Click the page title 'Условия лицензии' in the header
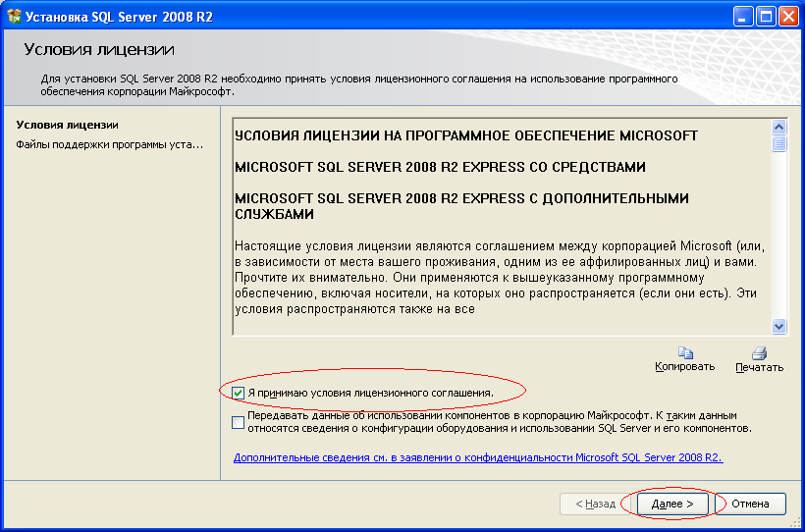Image resolution: width=805 pixels, height=532 pixels. point(99,50)
